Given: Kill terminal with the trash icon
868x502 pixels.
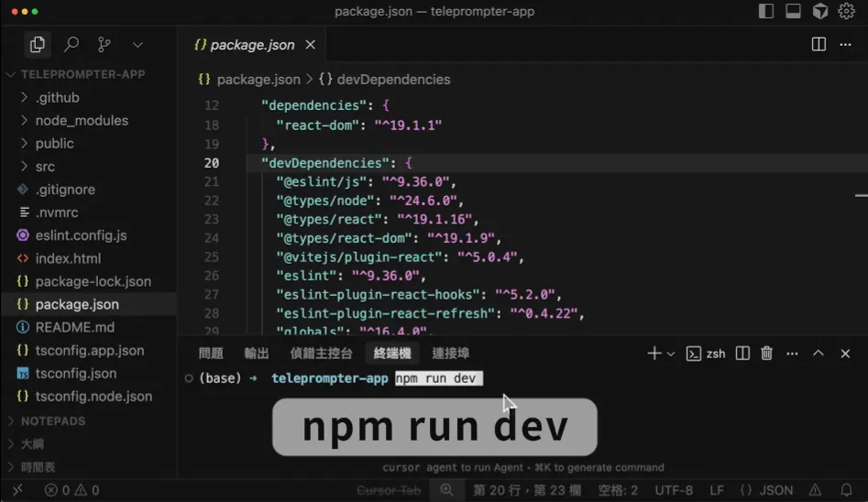Looking at the screenshot, I should click(x=766, y=353).
